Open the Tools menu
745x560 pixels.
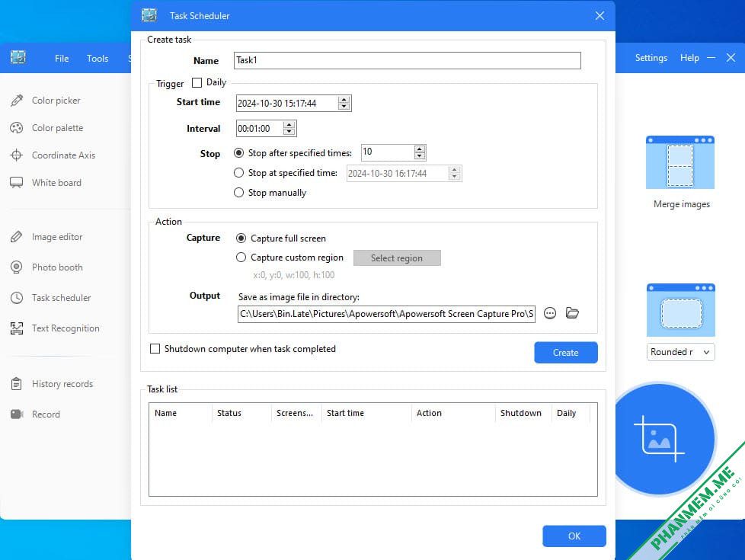(x=98, y=59)
